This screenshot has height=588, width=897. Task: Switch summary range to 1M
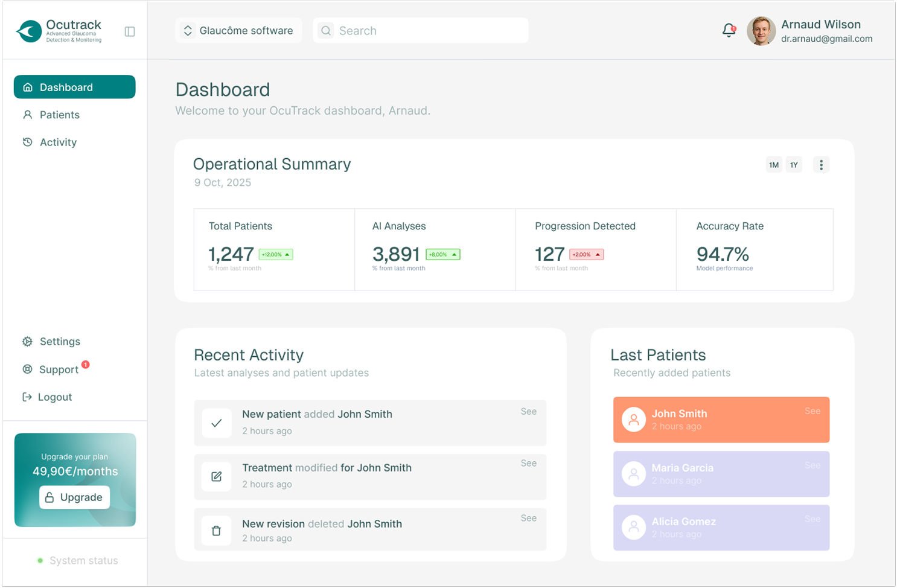(774, 165)
